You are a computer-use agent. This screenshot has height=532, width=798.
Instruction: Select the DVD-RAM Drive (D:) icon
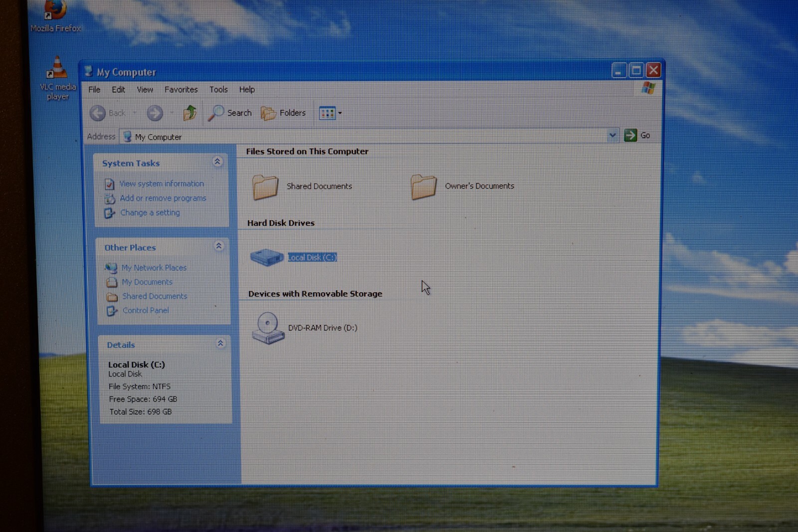[268, 328]
